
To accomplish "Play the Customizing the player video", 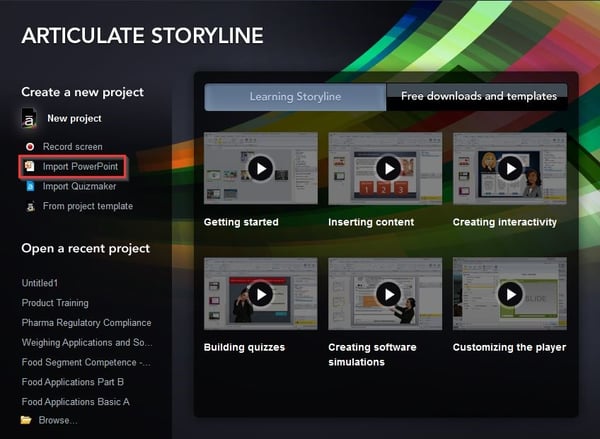I will point(510,294).
